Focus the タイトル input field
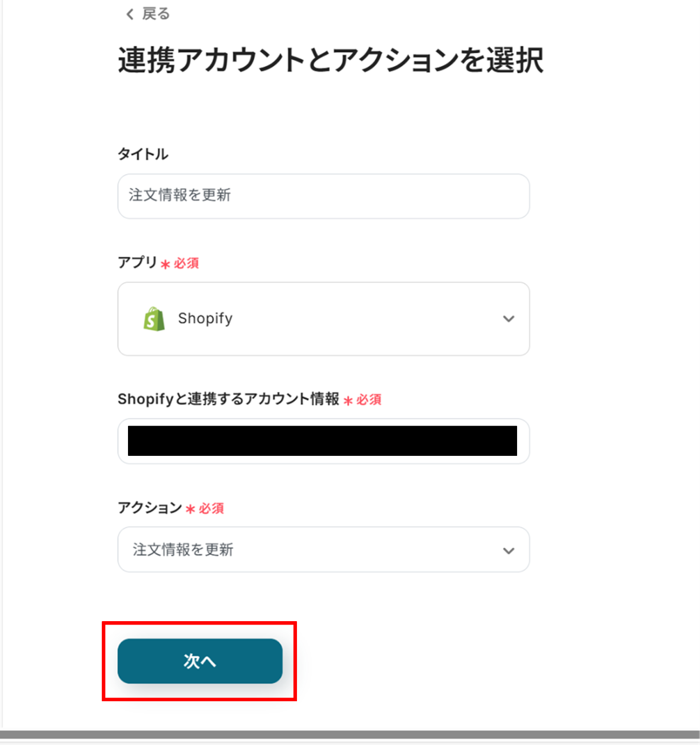 [x=323, y=196]
